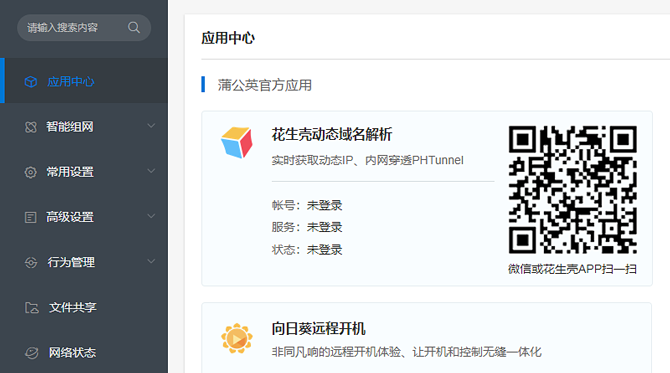Click the 蒲公英官方应用 section heading
This screenshot has height=373, width=670.
[264, 85]
